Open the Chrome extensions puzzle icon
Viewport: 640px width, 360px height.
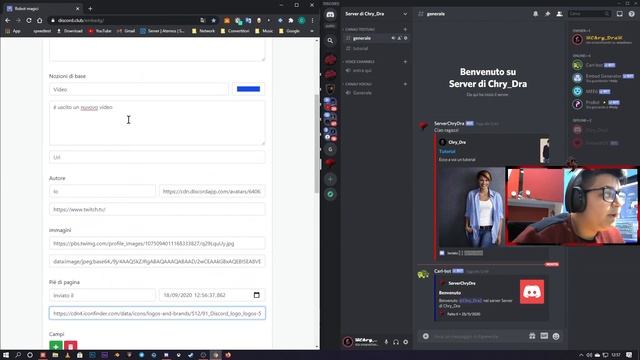point(291,20)
